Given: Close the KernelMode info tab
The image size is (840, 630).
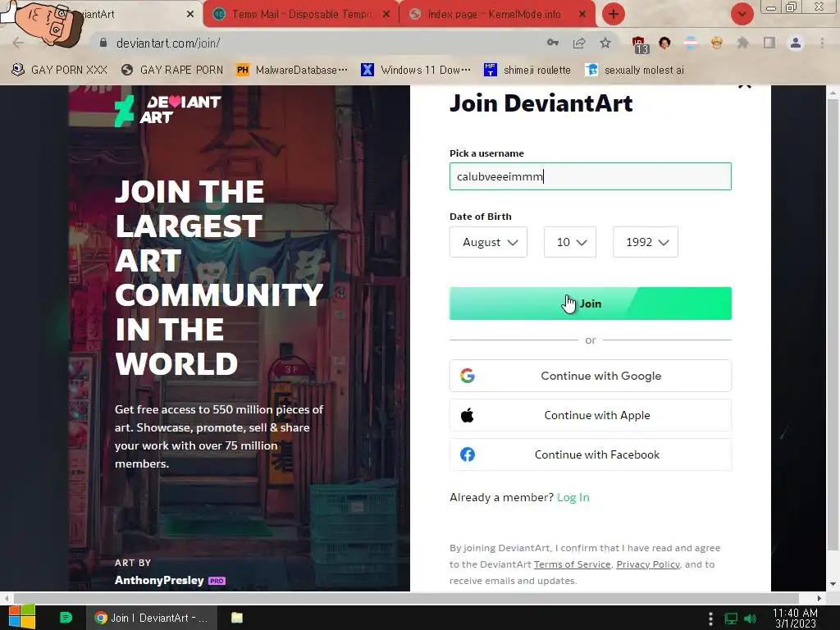Looking at the screenshot, I should pos(582,15).
